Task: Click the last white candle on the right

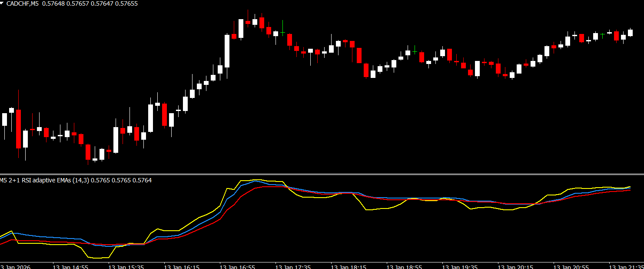Action: click(x=630, y=33)
